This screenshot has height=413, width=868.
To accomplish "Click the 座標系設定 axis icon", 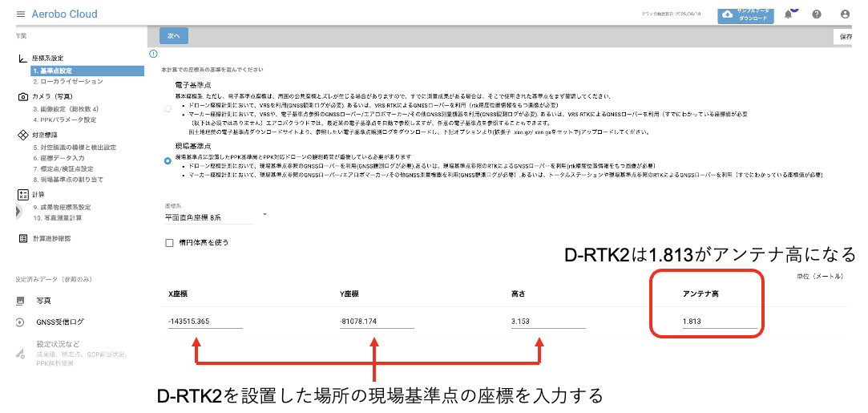I will [x=22, y=58].
